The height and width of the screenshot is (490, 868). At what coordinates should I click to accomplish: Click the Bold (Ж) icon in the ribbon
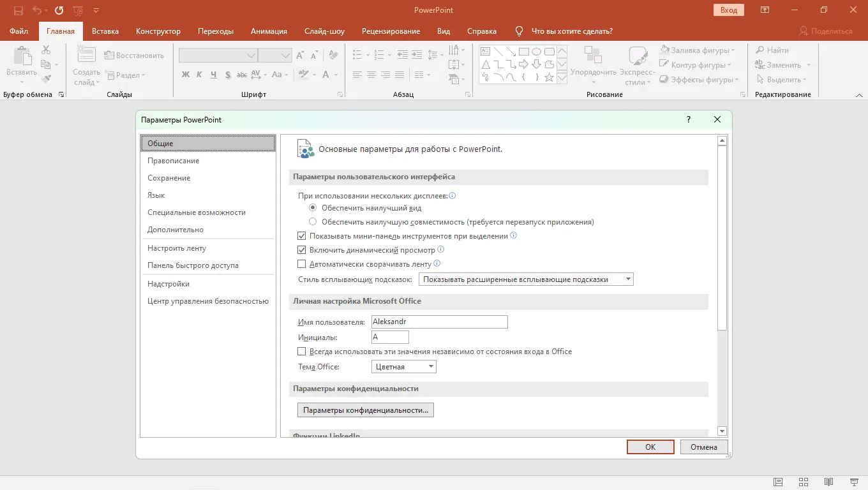[186, 75]
